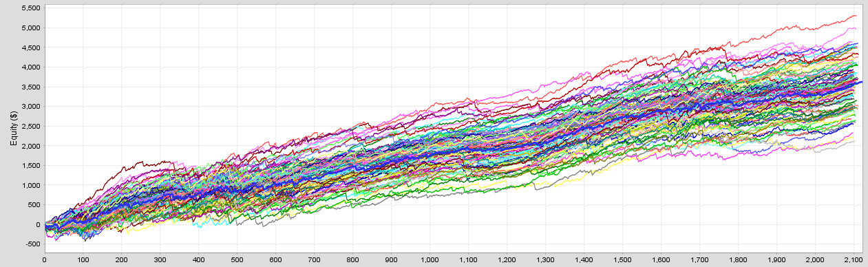Click the 0 tick on horizontal axis

pyautogui.click(x=44, y=261)
